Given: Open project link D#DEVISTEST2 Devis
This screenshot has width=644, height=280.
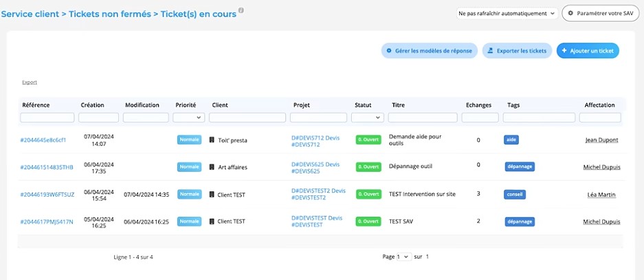Looking at the screenshot, I should click(318, 194).
